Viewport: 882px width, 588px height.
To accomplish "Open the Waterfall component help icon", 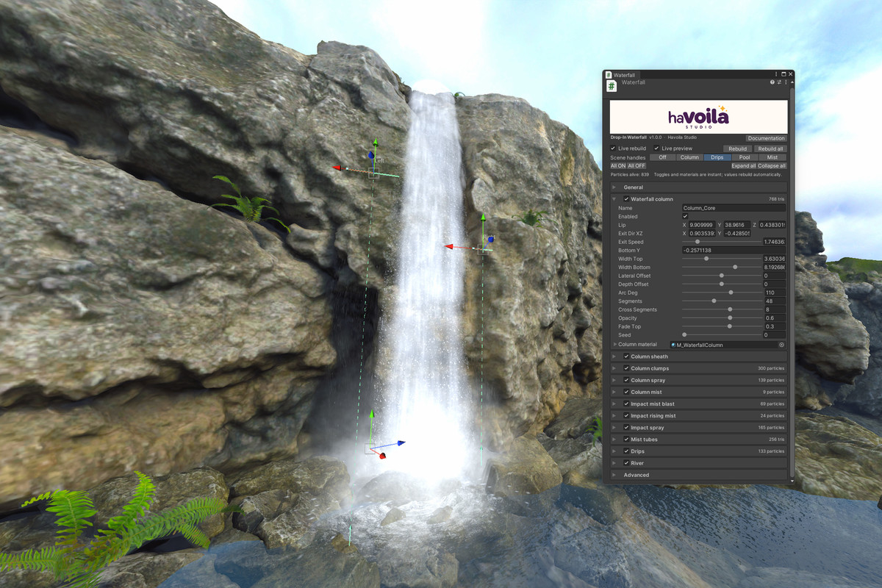I will pyautogui.click(x=772, y=82).
